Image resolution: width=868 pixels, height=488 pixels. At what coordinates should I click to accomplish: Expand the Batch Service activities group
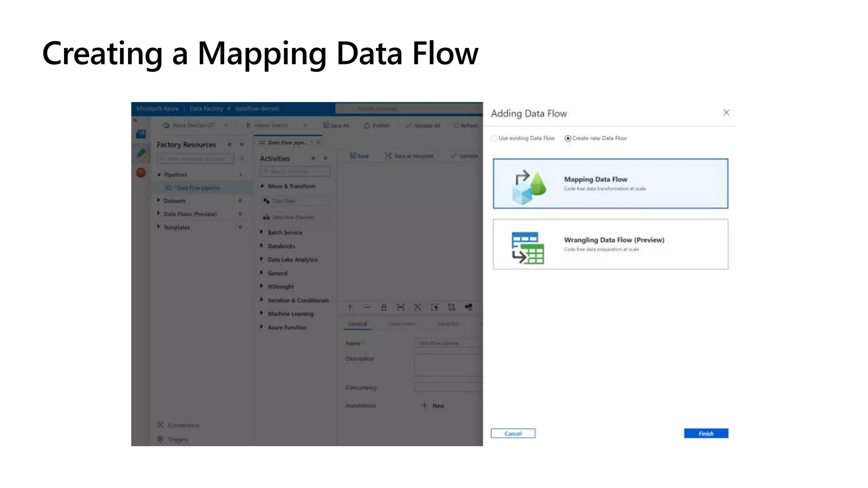[x=262, y=232]
